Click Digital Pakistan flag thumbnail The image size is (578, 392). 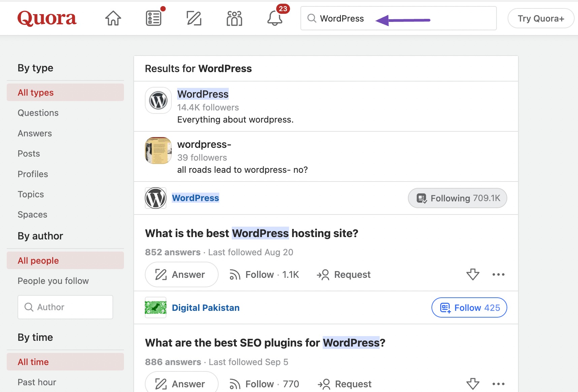pos(156,307)
